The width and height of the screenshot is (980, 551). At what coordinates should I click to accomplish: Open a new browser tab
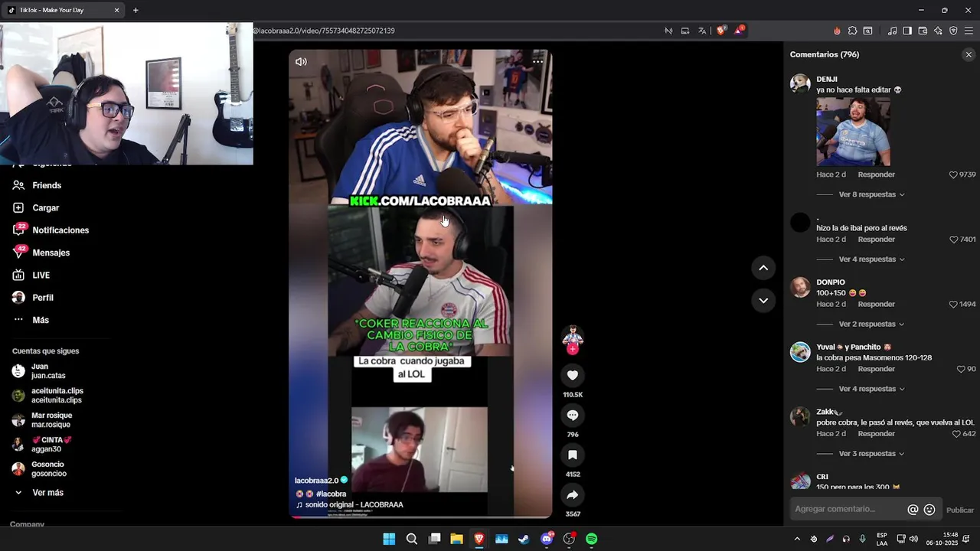coord(136,10)
